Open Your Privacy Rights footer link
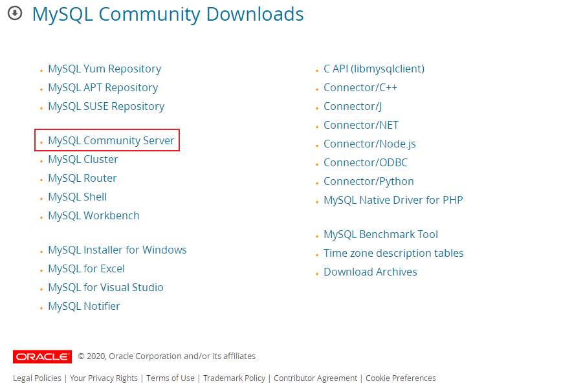The height and width of the screenshot is (392, 583). pyautogui.click(x=104, y=378)
